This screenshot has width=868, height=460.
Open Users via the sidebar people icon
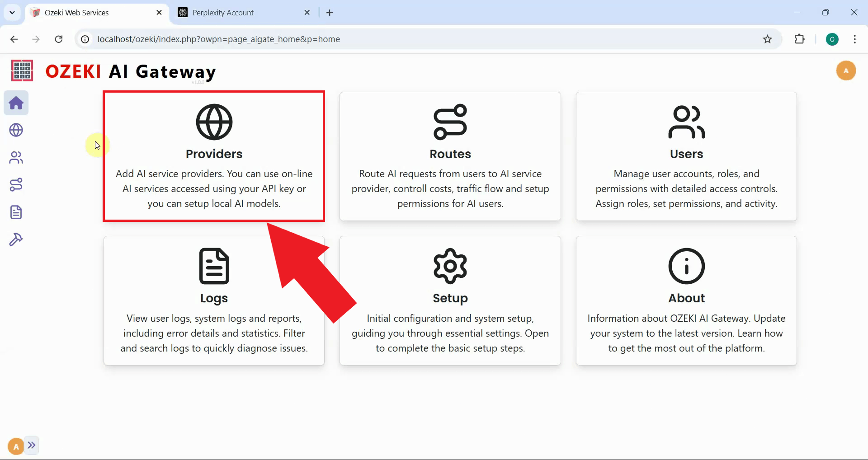coord(16,157)
